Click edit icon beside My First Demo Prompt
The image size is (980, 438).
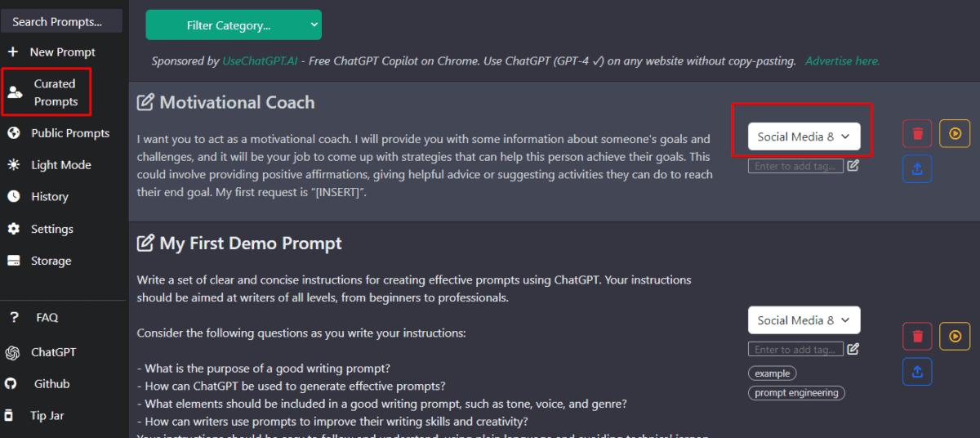[x=145, y=244]
